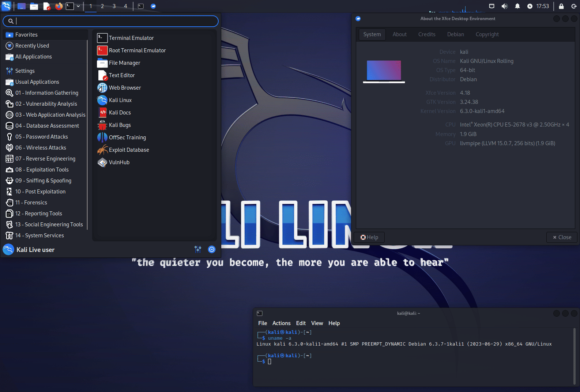Open 13 - Social Engineering Tools category
Viewport: 580px width, 392px height.
(x=45, y=225)
